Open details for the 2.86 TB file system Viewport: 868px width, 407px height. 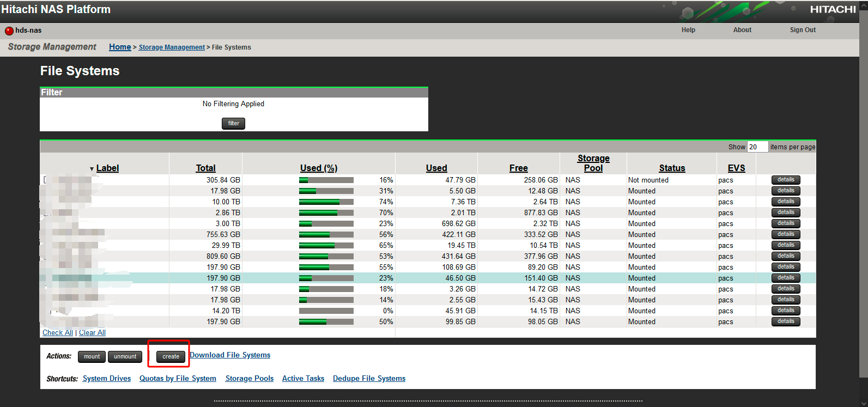(786, 212)
